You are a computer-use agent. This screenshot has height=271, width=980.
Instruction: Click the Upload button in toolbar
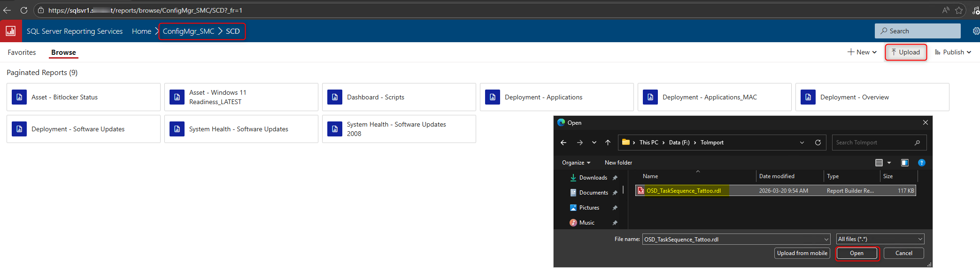pos(905,52)
